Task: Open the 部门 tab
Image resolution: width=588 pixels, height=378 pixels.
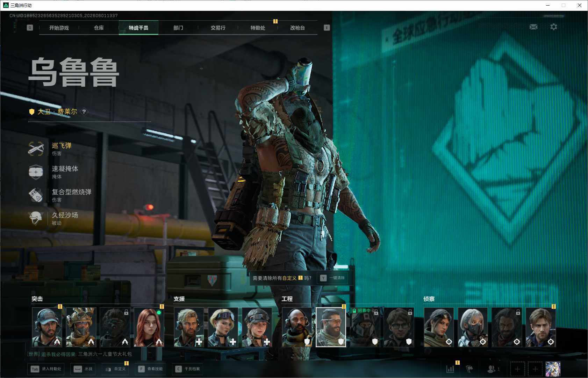Action: click(x=178, y=28)
